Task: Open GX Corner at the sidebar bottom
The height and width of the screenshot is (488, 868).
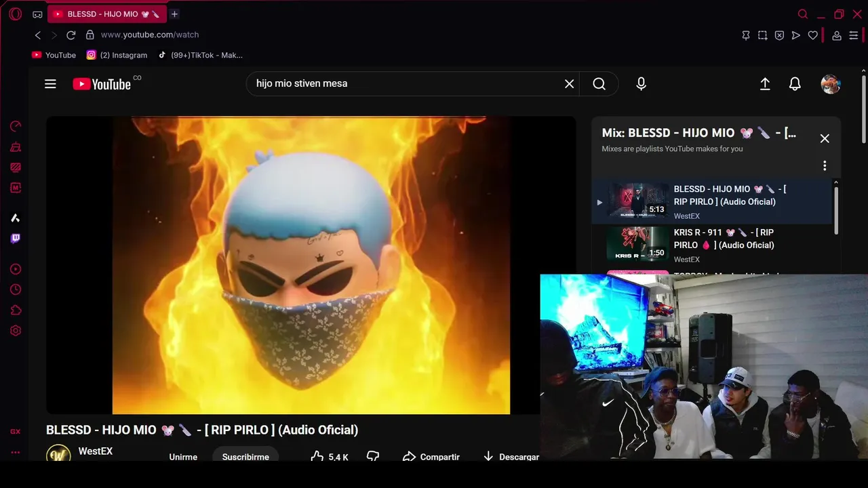Action: [x=15, y=432]
